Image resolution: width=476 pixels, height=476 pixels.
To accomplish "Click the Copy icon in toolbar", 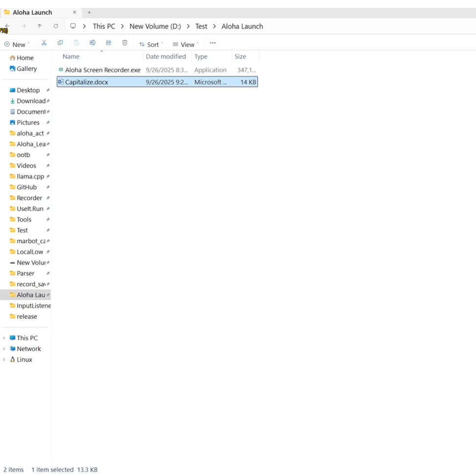I will coord(60,43).
